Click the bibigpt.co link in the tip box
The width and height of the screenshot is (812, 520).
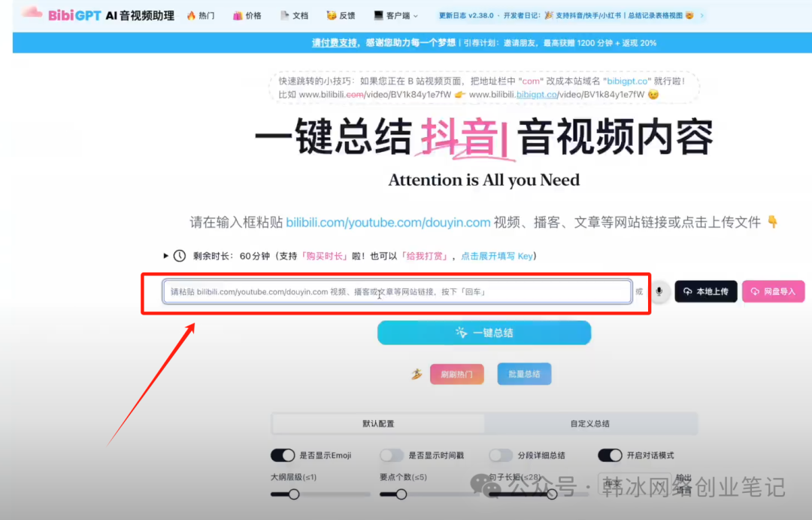(x=537, y=94)
